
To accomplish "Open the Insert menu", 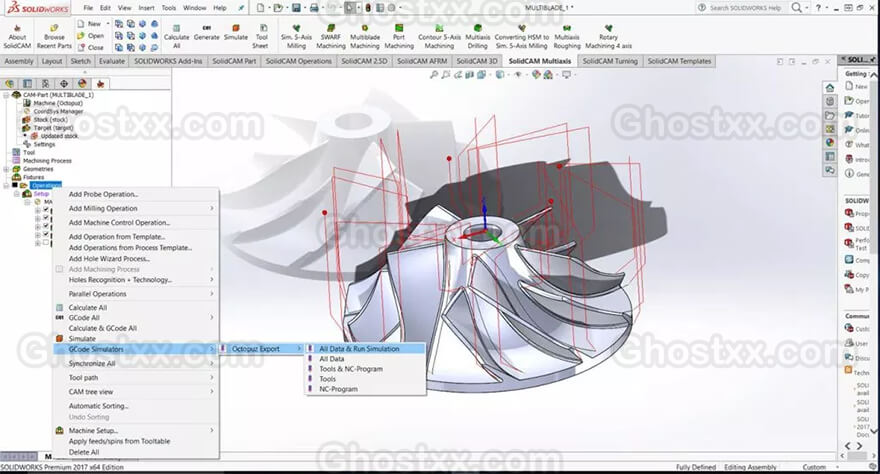I will click(x=146, y=8).
